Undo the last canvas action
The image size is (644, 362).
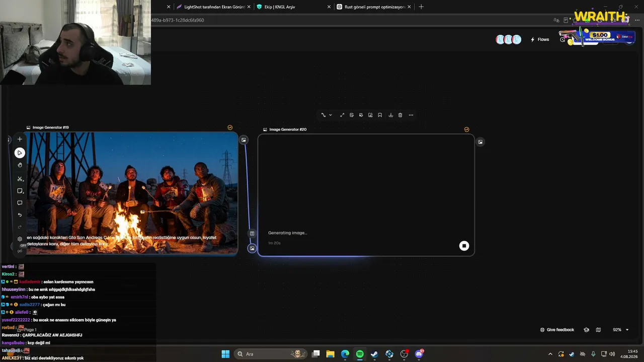20,215
